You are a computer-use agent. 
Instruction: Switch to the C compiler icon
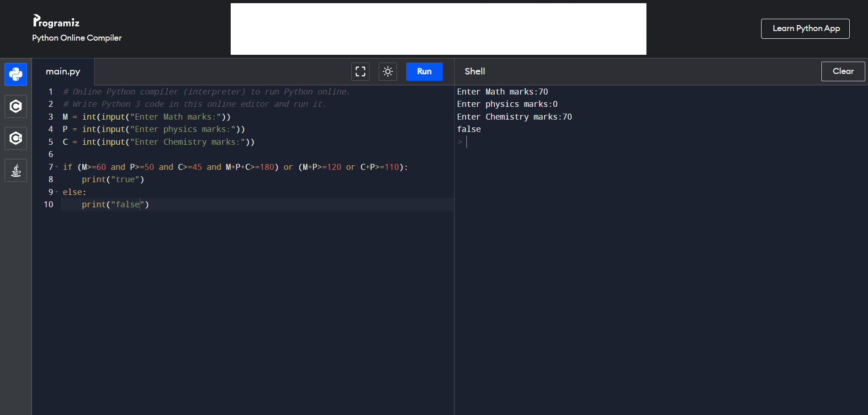[x=16, y=106]
